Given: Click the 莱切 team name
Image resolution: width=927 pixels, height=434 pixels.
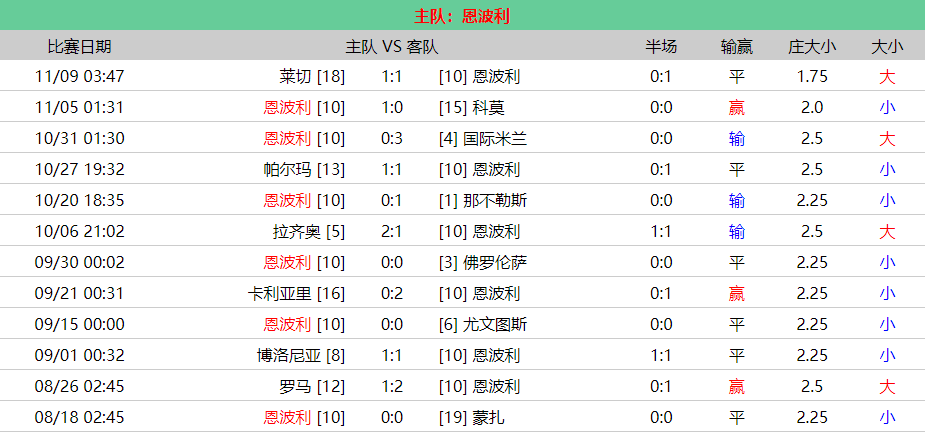Looking at the screenshot, I should (296, 76).
